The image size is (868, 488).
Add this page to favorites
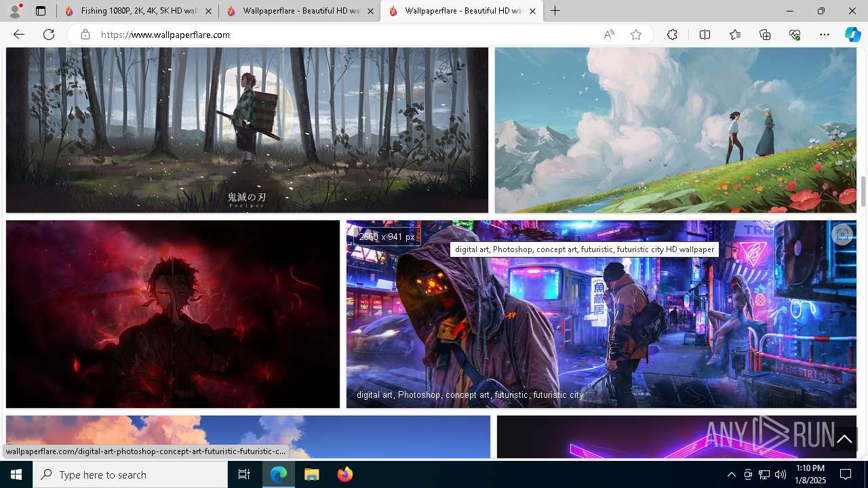tap(636, 35)
